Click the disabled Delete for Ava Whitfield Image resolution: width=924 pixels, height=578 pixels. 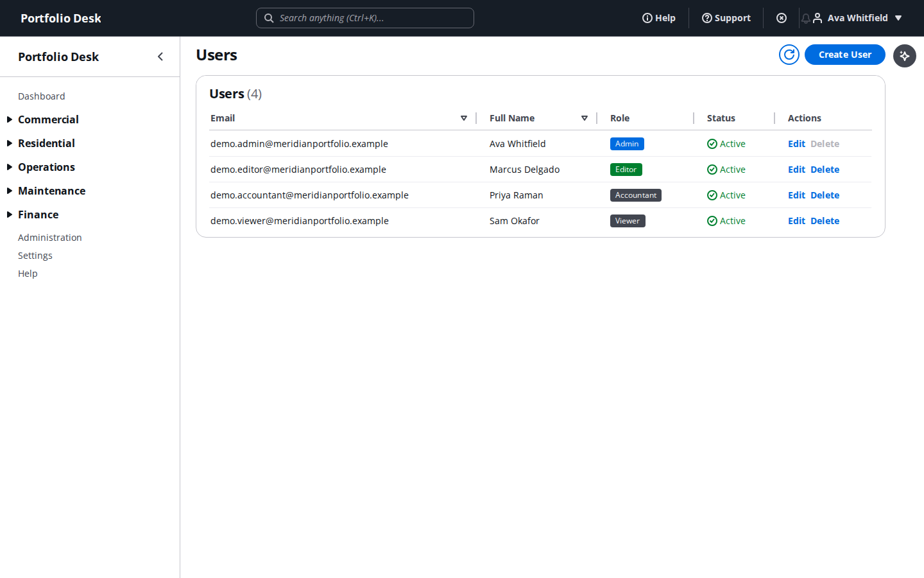point(825,144)
